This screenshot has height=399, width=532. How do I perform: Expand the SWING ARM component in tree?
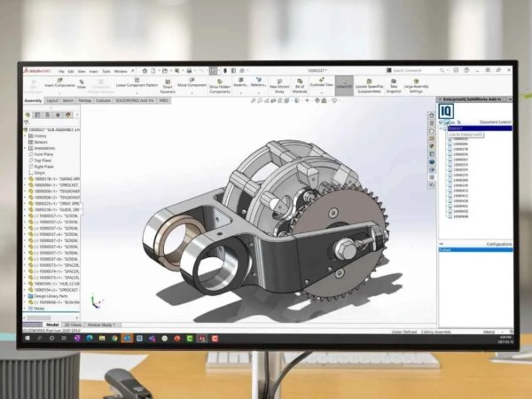tap(25, 179)
